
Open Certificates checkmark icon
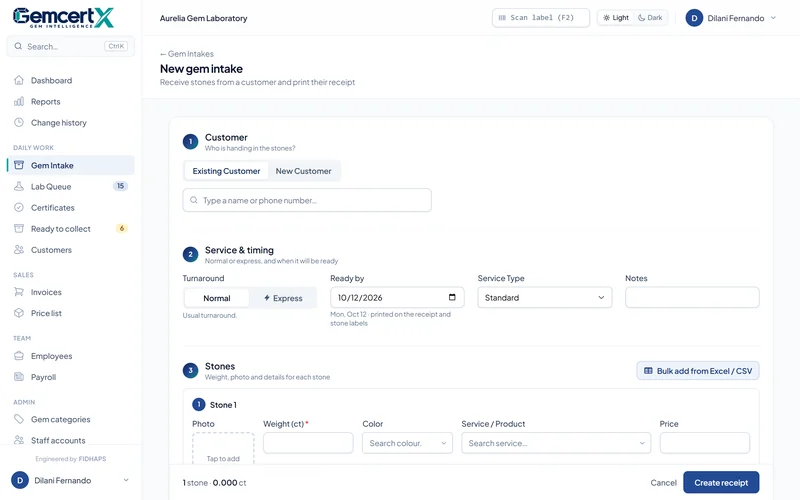19,208
